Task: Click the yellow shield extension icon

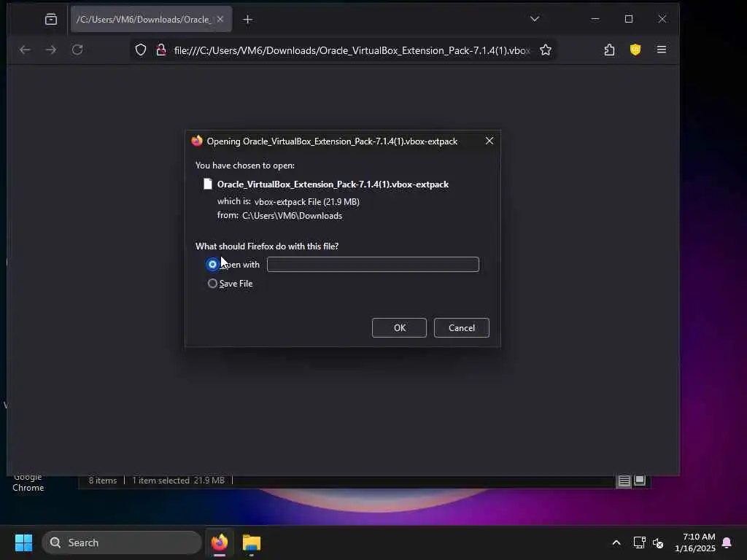Action: pos(635,50)
